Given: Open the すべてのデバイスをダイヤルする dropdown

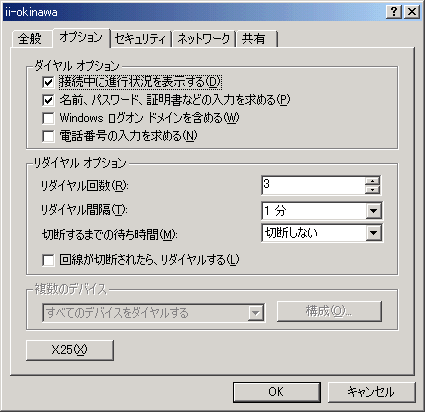Looking at the screenshot, I should point(255,313).
